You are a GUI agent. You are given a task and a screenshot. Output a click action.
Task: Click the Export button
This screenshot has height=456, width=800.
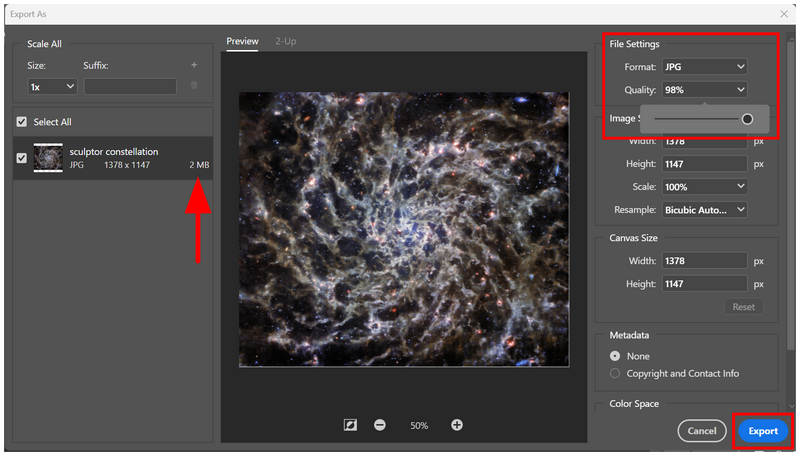click(x=763, y=431)
